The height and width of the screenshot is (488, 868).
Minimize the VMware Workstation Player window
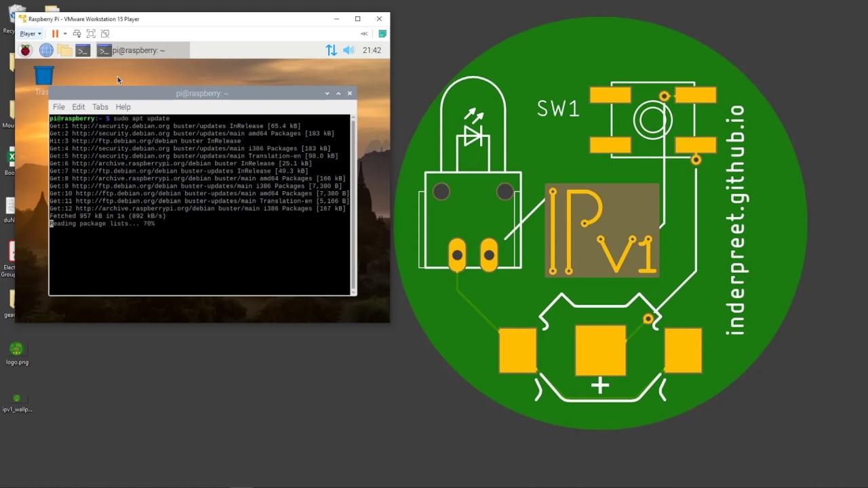[x=336, y=19]
